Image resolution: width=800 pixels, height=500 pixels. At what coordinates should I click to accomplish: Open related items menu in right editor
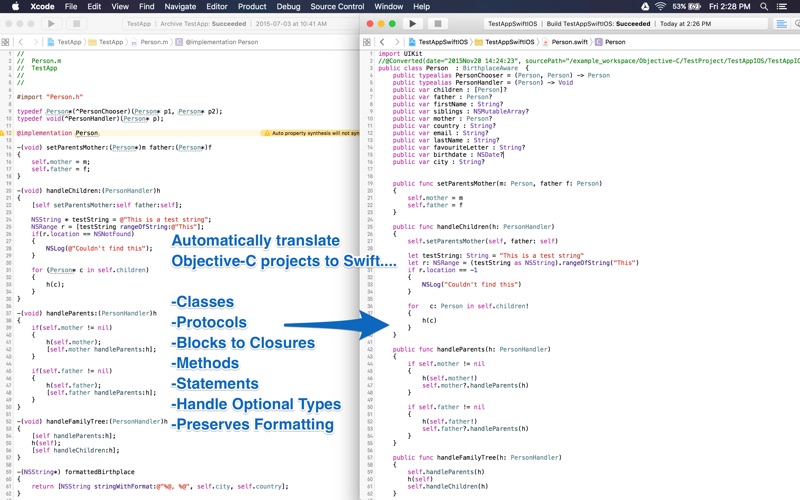point(367,42)
